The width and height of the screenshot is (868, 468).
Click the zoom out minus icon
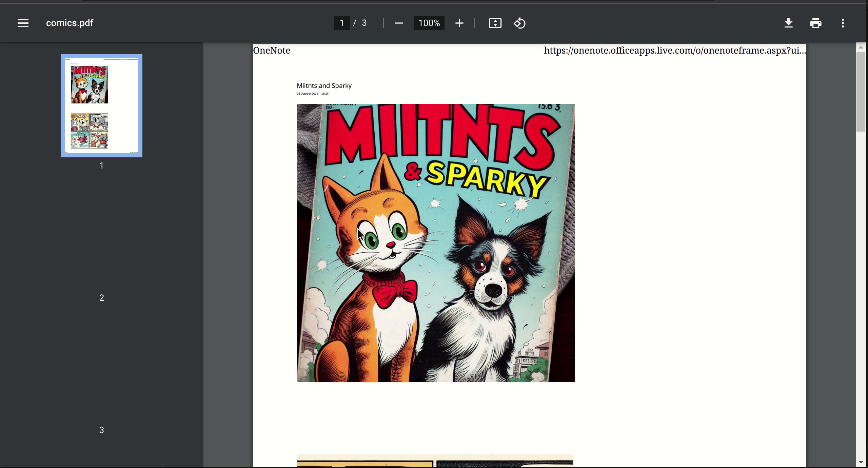coord(399,23)
